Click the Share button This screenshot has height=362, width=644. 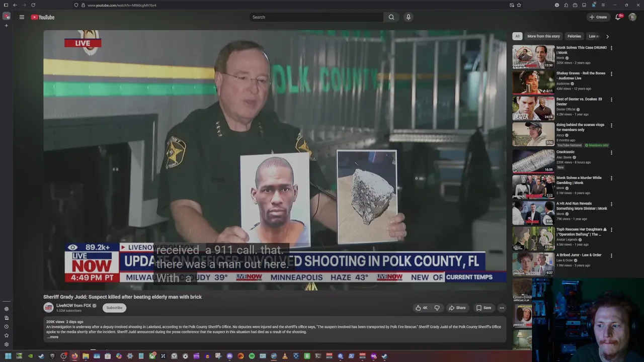457,308
